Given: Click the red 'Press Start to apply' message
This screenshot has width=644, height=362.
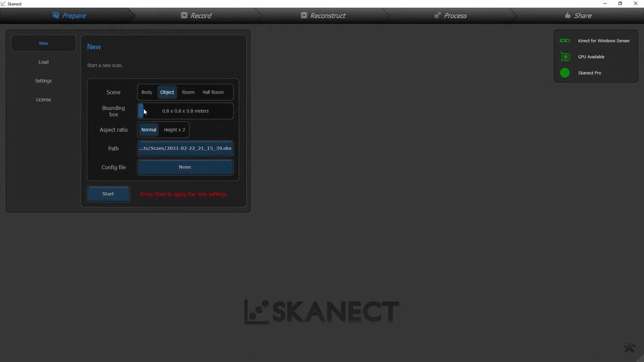Looking at the screenshot, I should pyautogui.click(x=184, y=194).
